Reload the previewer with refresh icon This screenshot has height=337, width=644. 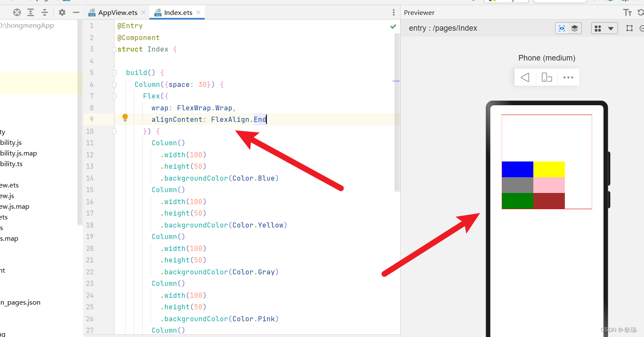[640, 12]
